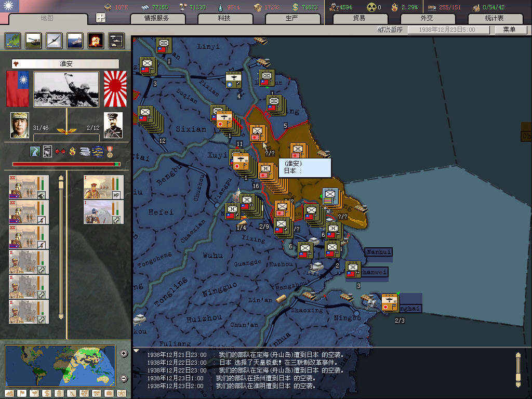Screen dimensions: 532x399
Task: Zoom in with minimap plus button
Action: (x=124, y=353)
